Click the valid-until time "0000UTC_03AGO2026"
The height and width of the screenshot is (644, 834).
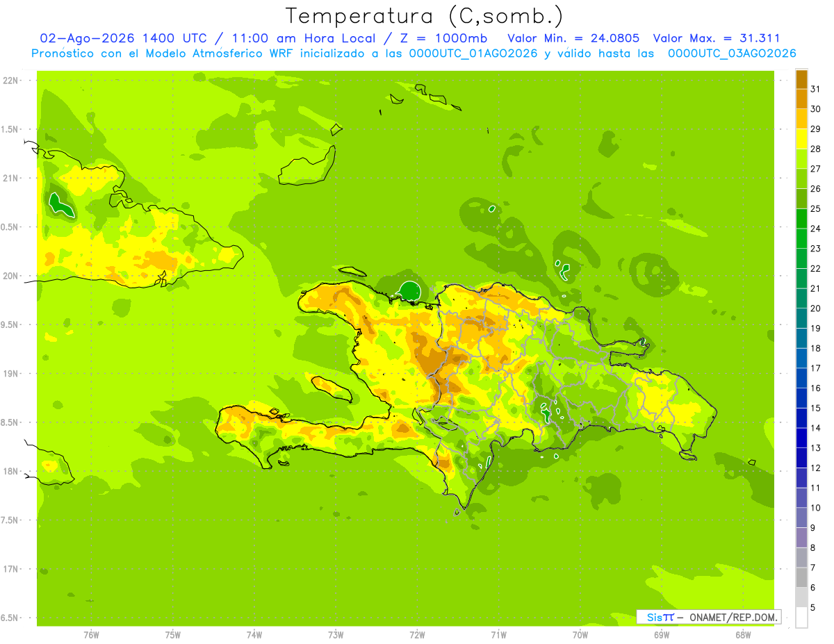click(x=732, y=53)
